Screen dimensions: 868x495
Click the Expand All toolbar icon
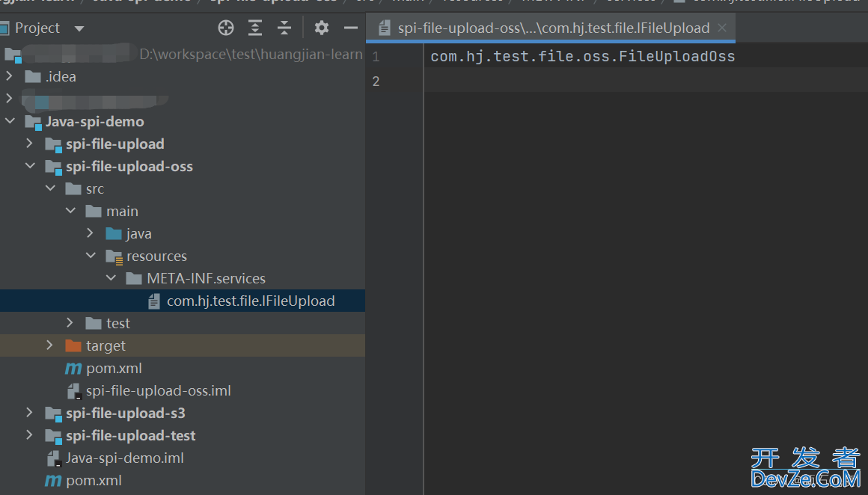[x=255, y=28]
